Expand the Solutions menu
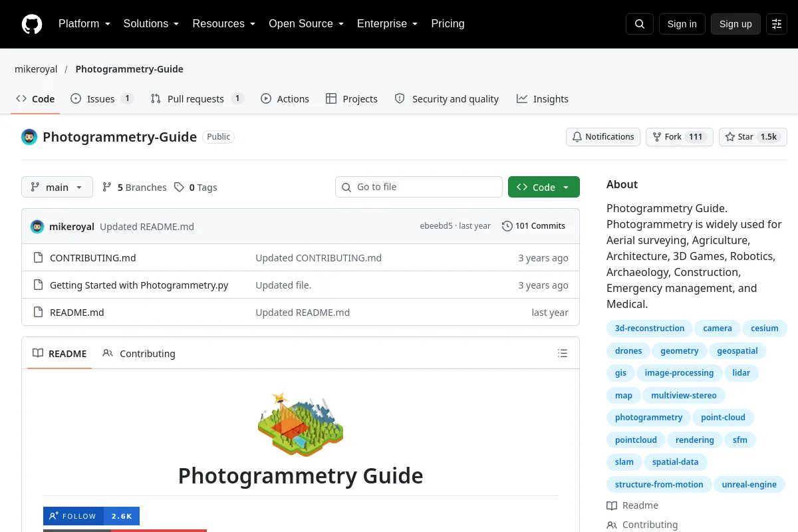This screenshot has width=798, height=532. coord(151,24)
